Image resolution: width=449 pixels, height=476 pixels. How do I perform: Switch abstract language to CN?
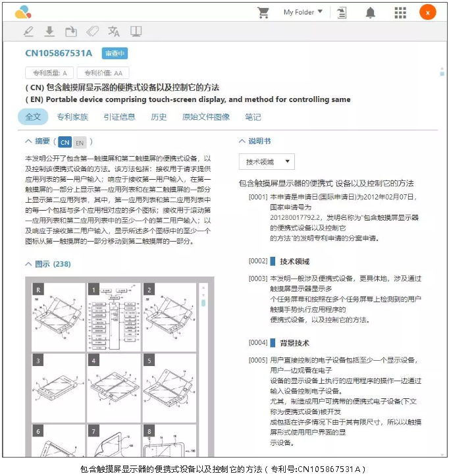pyautogui.click(x=65, y=142)
